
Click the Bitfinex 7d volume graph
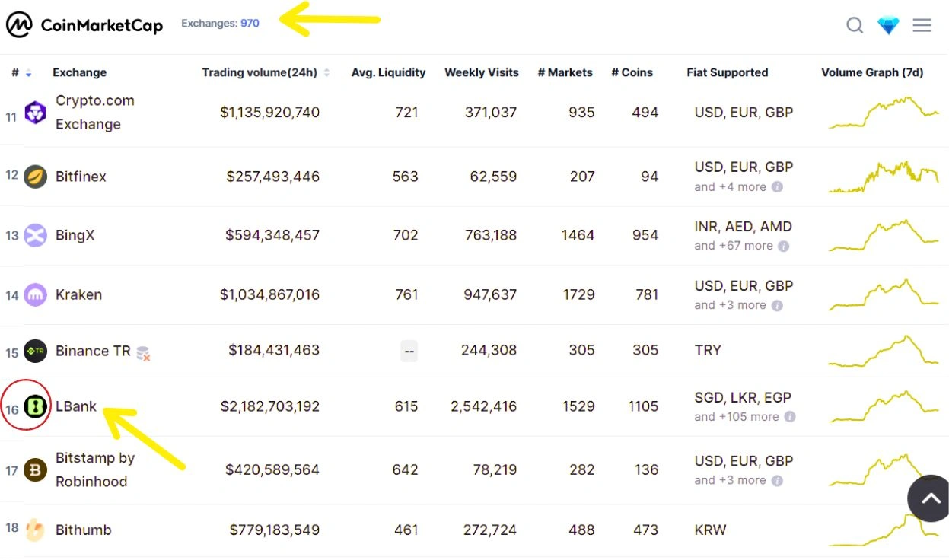(x=884, y=177)
